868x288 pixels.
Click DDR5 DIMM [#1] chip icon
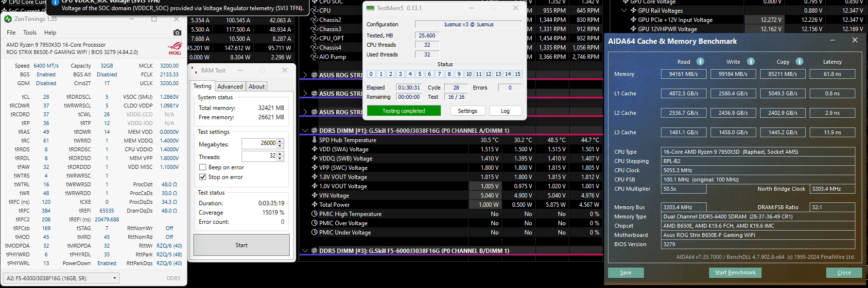pyautogui.click(x=314, y=131)
